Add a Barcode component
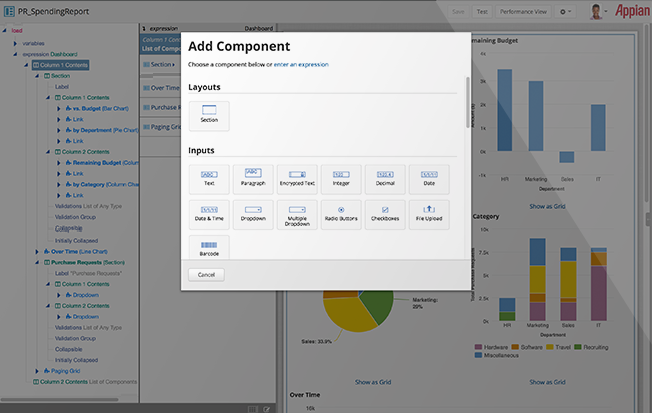 [209, 247]
